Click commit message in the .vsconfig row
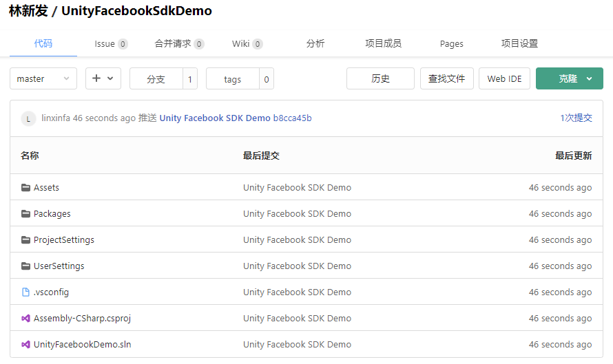 click(x=297, y=292)
